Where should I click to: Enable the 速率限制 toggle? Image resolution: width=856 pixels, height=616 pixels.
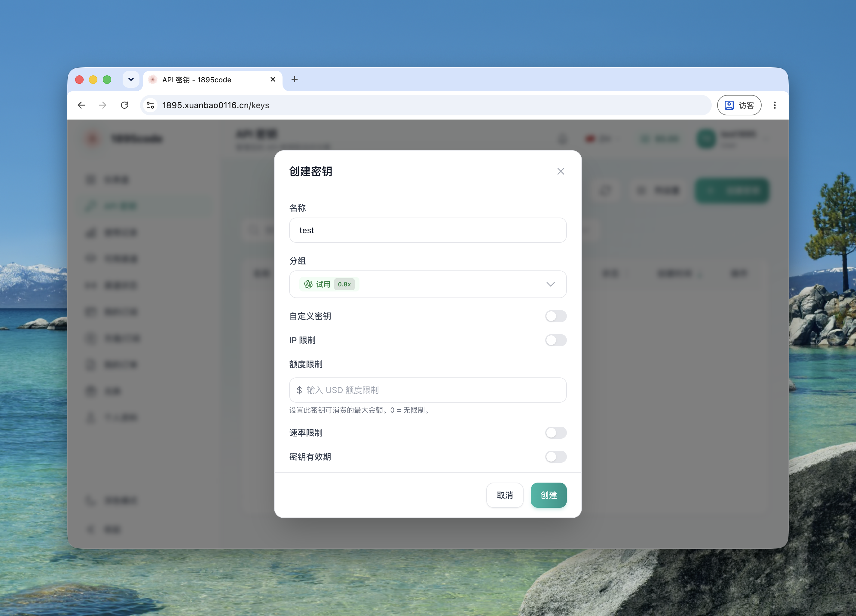(555, 433)
